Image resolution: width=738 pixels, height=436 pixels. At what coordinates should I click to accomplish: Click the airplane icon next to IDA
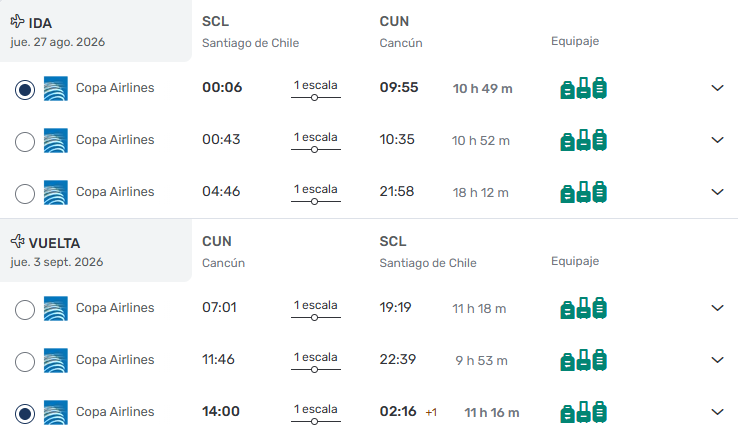coord(17,21)
